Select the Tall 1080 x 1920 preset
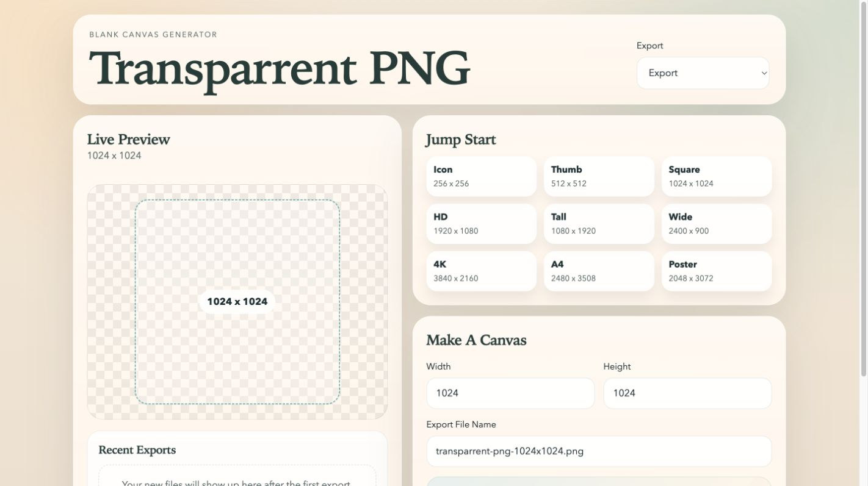Screen dimensions: 868x486 (599, 224)
